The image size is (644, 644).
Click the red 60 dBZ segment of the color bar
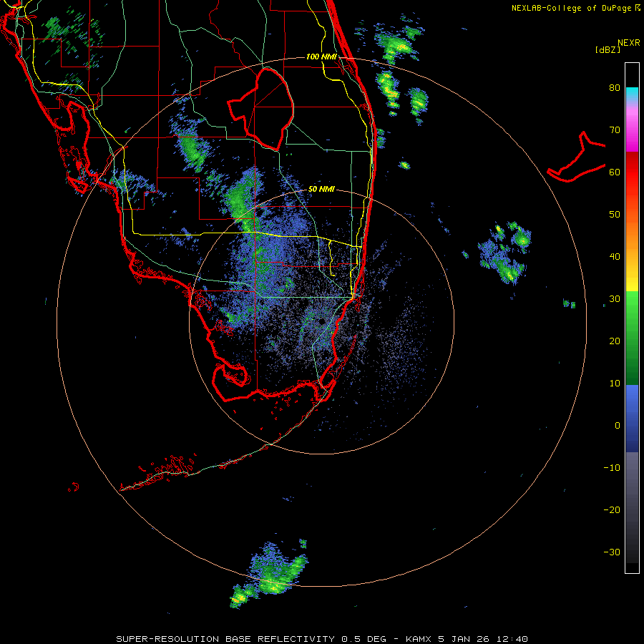pos(632,172)
